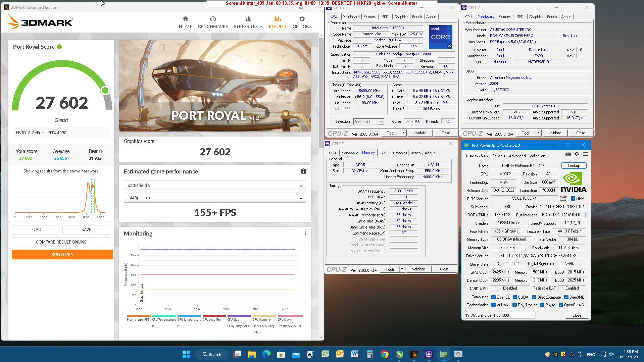Screen dimensions: 644x362
Task: Click the info icon next to Best score
Action: coord(101,151)
